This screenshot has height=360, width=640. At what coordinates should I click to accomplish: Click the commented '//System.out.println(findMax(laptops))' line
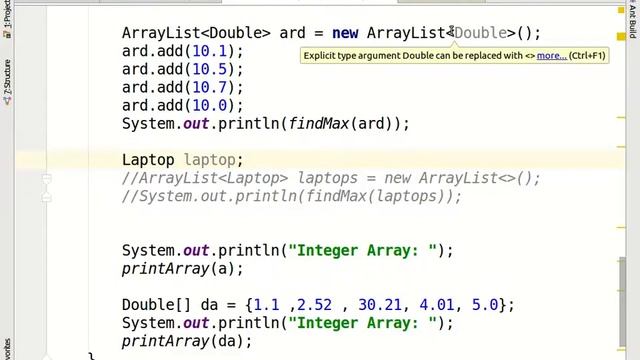[292, 196]
